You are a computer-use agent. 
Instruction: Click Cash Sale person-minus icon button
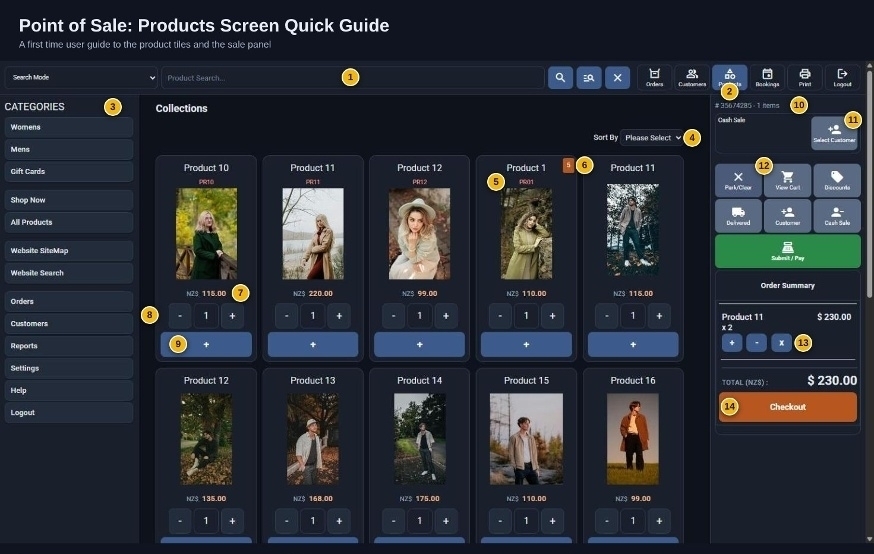click(x=837, y=216)
